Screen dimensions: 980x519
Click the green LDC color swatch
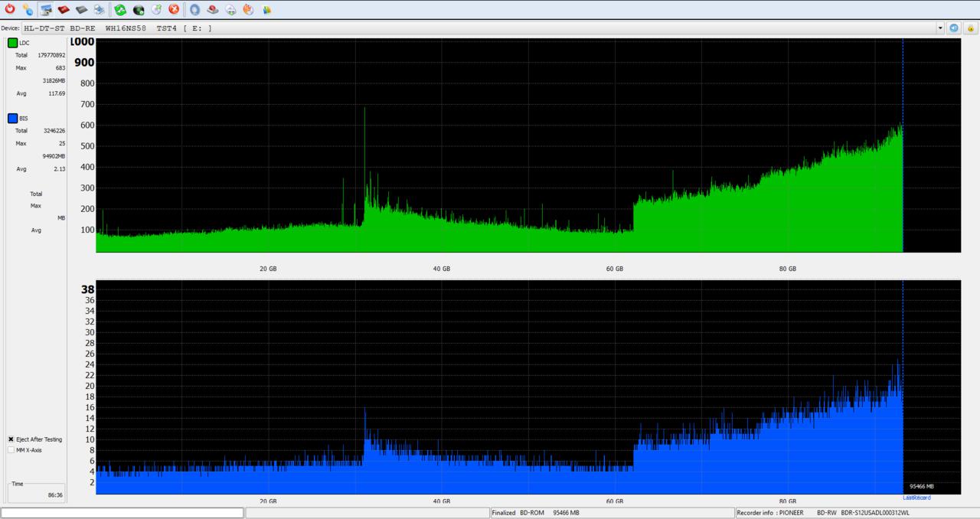coord(12,43)
